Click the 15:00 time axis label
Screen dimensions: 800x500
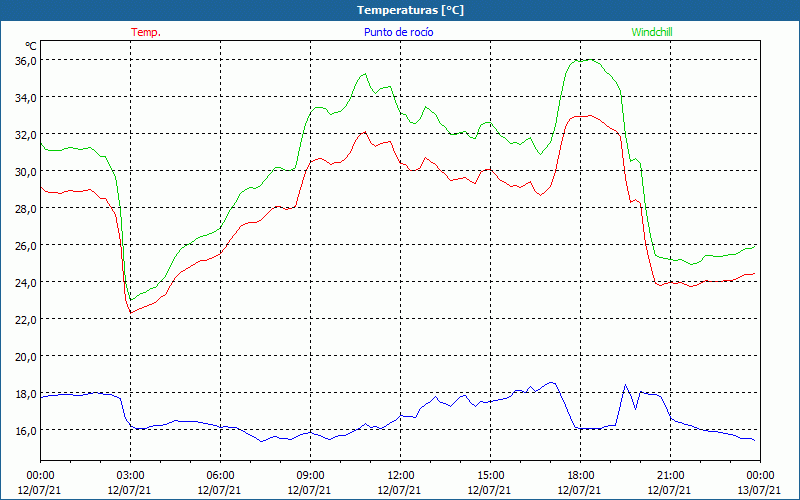point(490,476)
